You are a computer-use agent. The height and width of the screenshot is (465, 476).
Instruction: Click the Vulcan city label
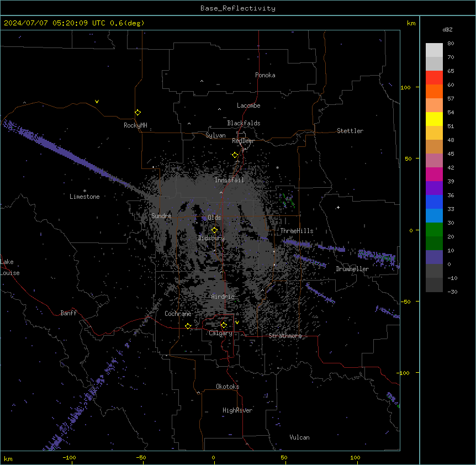click(300, 437)
